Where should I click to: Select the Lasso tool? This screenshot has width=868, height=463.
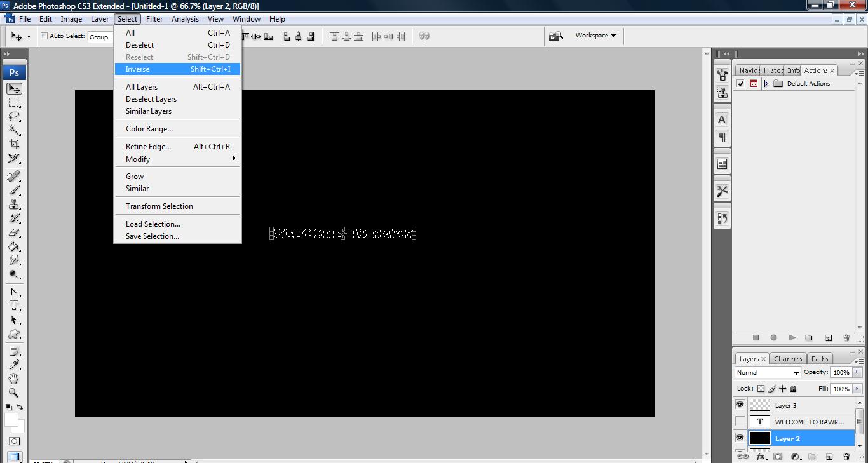click(x=14, y=117)
